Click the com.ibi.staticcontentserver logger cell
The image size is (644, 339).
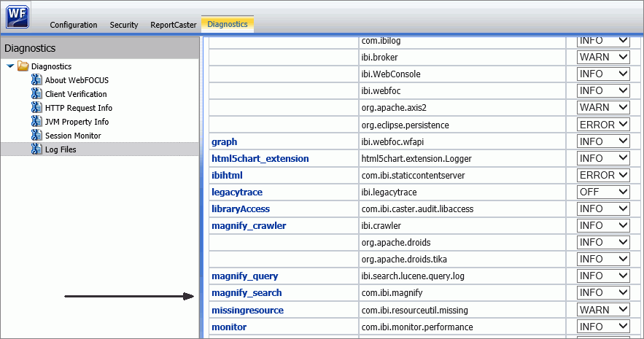462,175
